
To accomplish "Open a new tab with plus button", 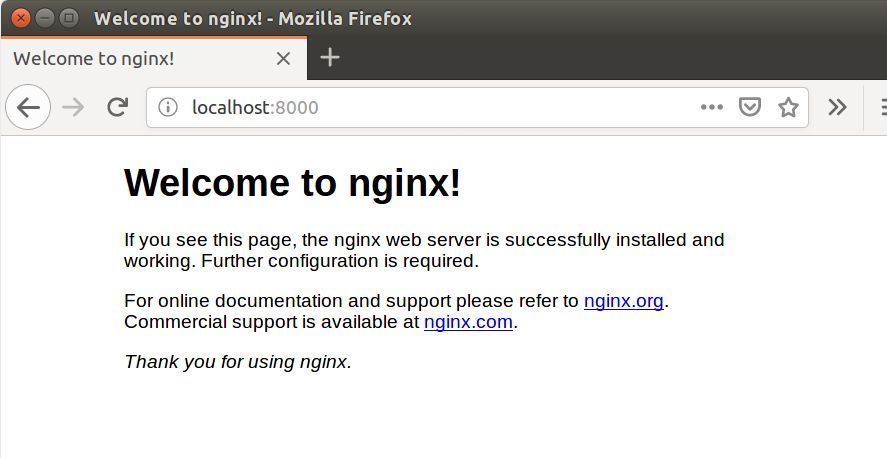I will 330,58.
